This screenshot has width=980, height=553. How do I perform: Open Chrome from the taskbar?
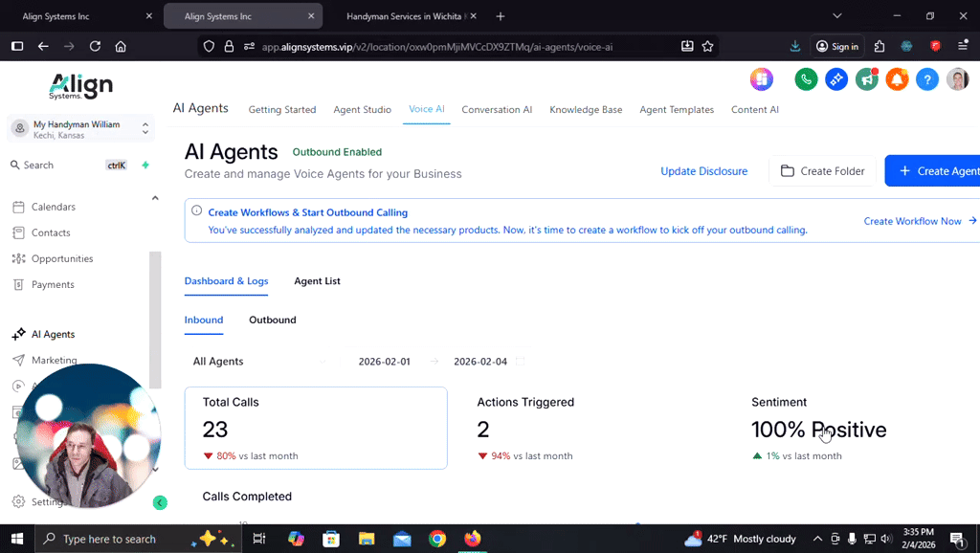coord(437,539)
